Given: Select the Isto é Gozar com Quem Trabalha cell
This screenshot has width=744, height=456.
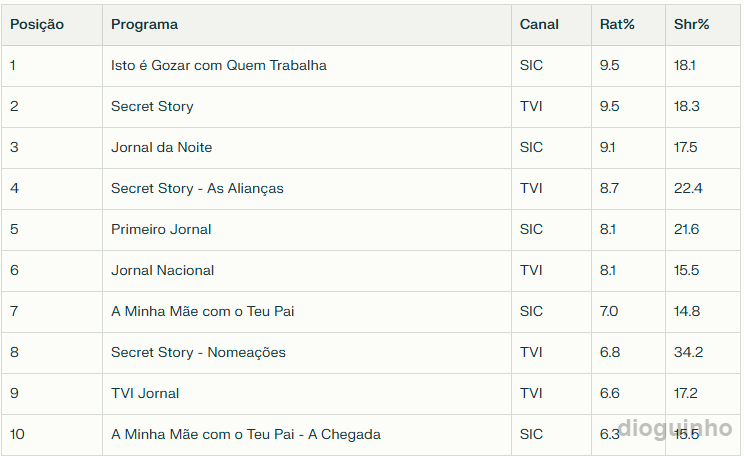Looking at the screenshot, I should (219, 65).
